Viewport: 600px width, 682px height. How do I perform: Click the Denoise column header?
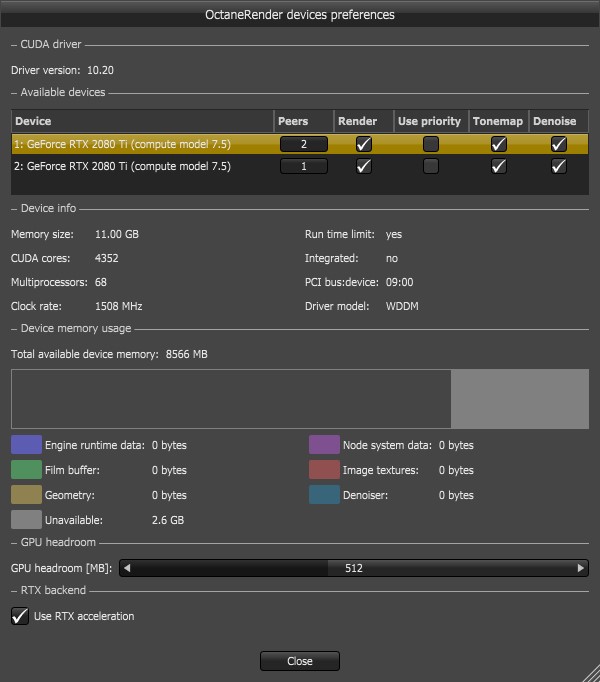(x=559, y=121)
